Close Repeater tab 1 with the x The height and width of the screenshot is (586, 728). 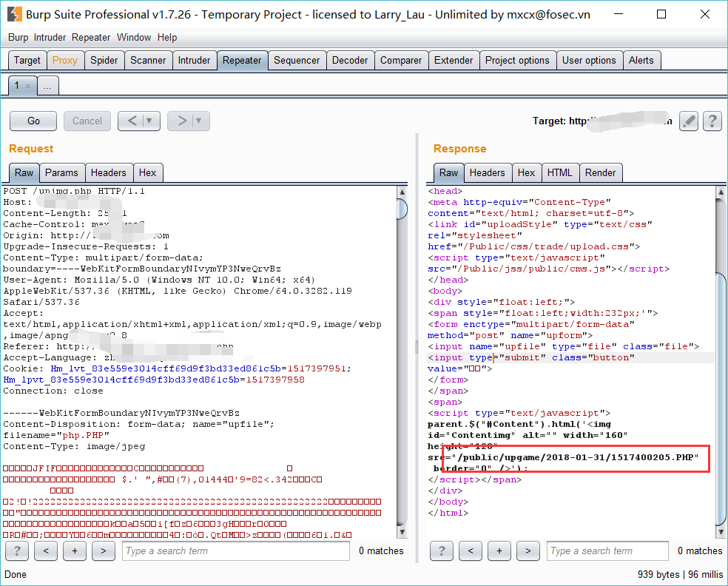coord(28,86)
